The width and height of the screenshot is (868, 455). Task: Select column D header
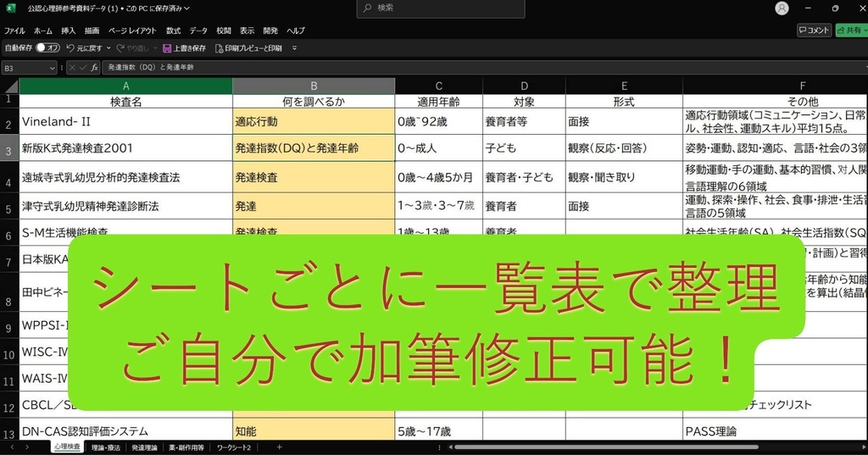pyautogui.click(x=524, y=86)
